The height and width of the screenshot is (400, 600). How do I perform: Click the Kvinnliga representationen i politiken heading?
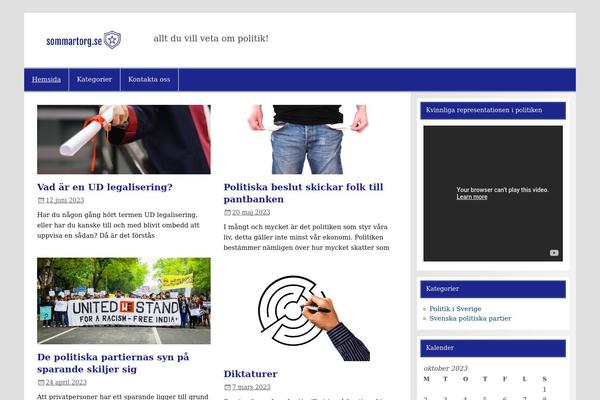[493, 111]
